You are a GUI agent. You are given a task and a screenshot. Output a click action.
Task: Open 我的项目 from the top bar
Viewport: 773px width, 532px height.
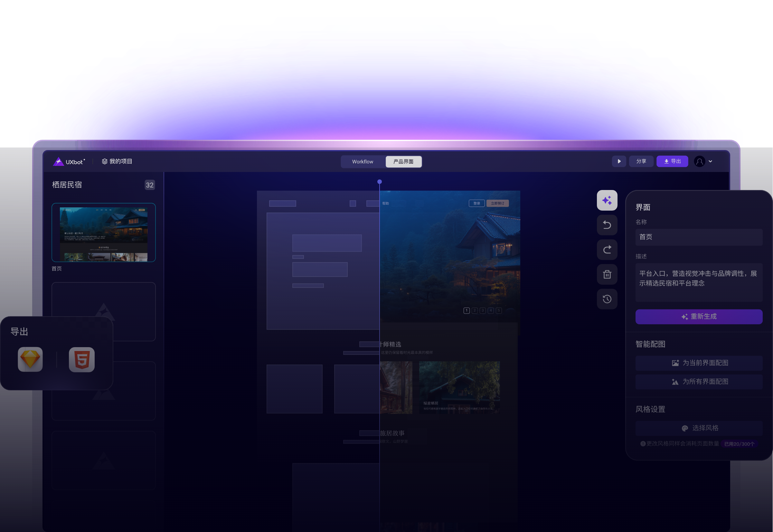tap(117, 161)
